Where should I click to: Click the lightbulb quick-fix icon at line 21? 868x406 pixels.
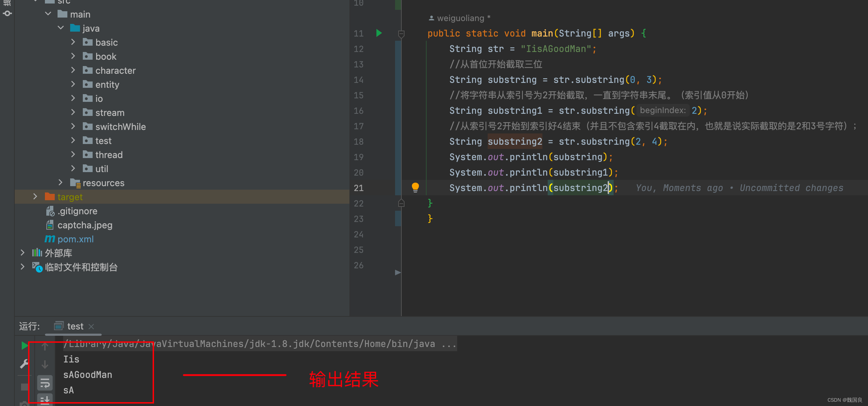coord(415,188)
